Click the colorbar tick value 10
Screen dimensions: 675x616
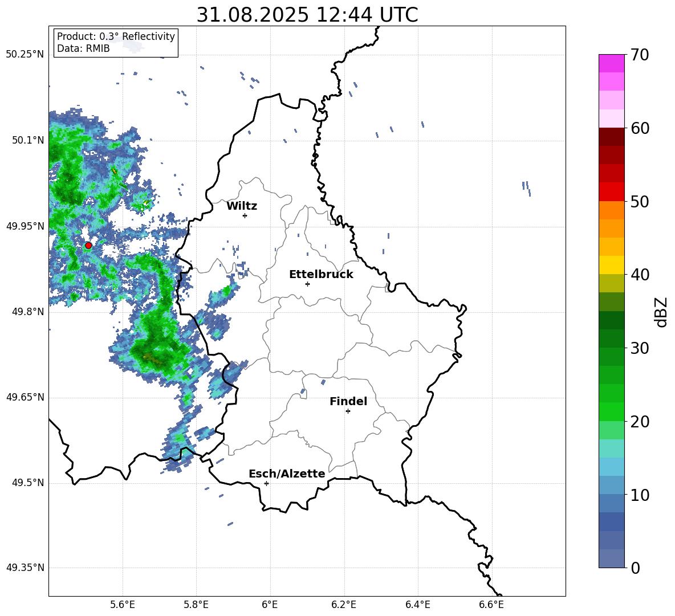[640, 495]
